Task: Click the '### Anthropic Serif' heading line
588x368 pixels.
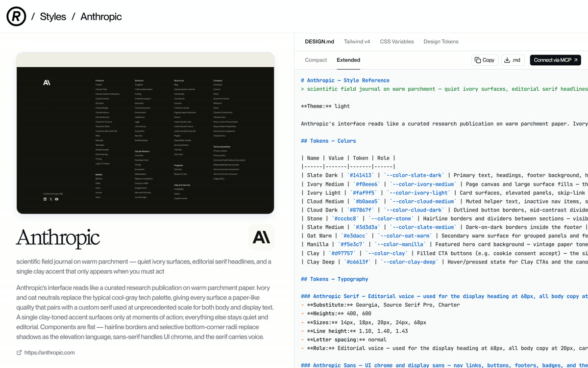Action: tap(444, 296)
